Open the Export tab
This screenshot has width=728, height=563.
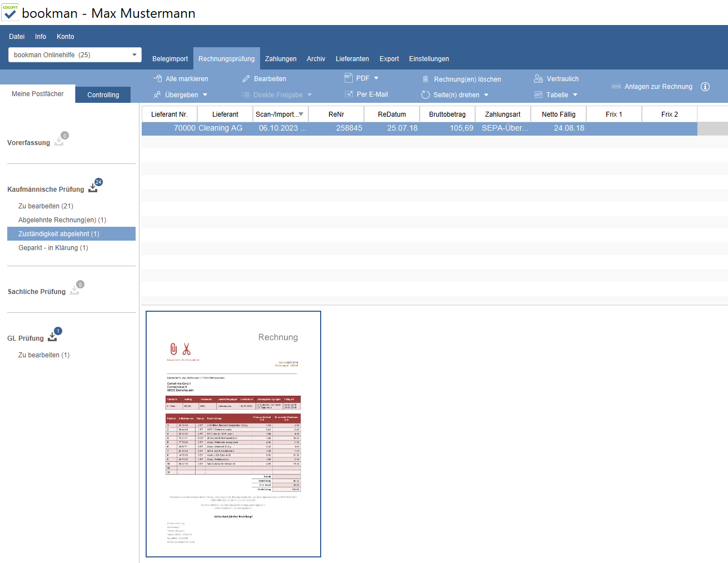[389, 59]
